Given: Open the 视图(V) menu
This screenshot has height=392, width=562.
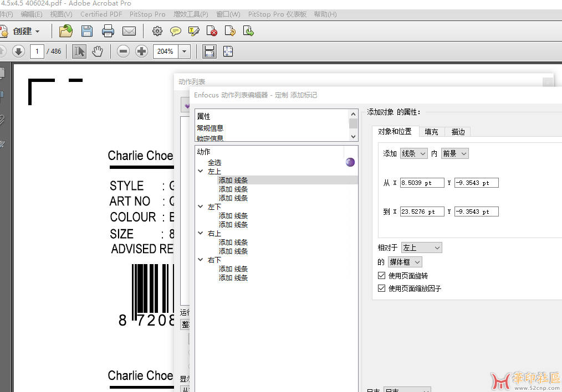Looking at the screenshot, I should 62,14.
